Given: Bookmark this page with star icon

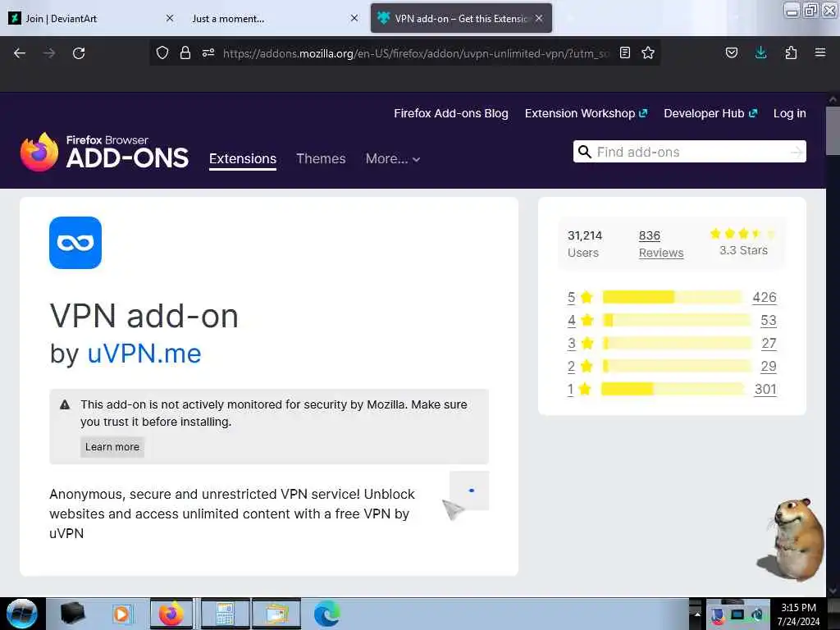Looking at the screenshot, I should click(x=648, y=52).
